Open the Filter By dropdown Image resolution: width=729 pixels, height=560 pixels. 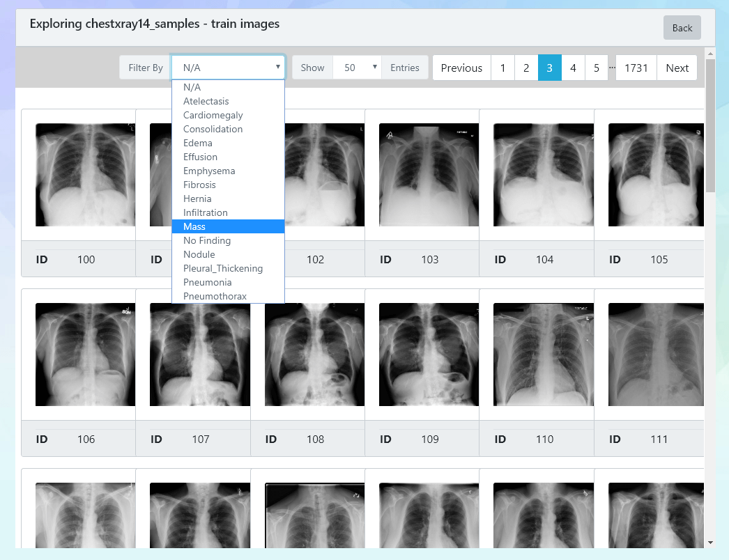(x=228, y=68)
